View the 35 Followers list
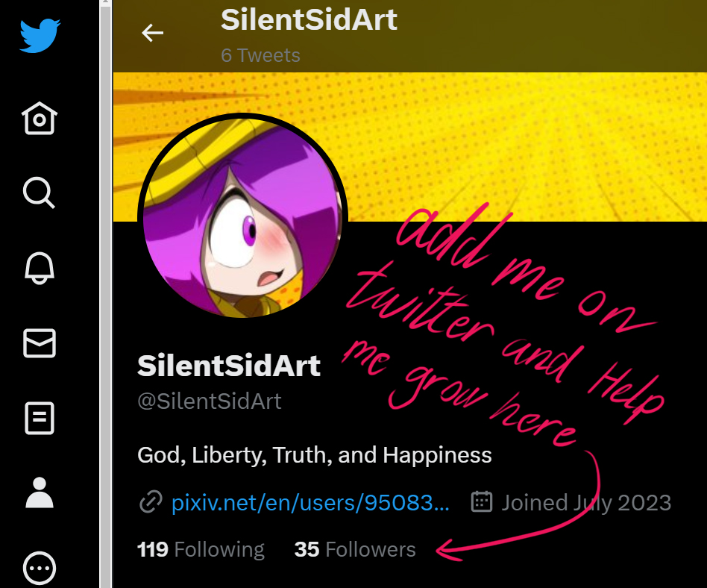This screenshot has height=588, width=707. (355, 550)
